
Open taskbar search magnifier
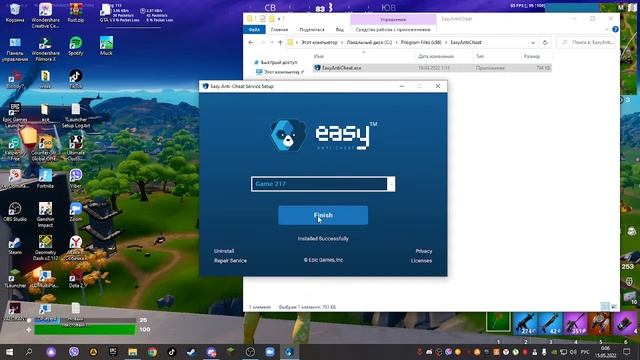29,352
